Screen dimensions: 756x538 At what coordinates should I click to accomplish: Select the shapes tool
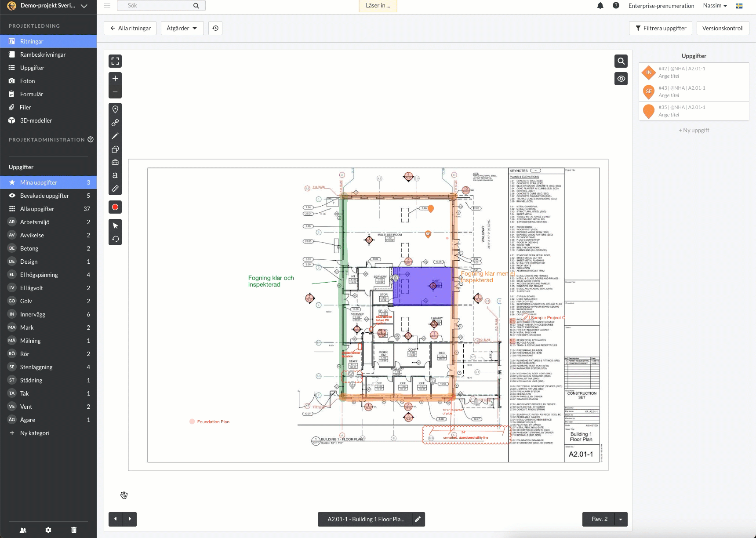pos(115,149)
